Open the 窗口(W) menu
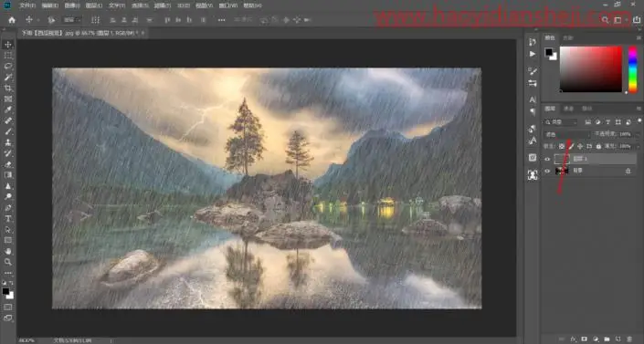The width and height of the screenshot is (644, 344). (228, 5)
